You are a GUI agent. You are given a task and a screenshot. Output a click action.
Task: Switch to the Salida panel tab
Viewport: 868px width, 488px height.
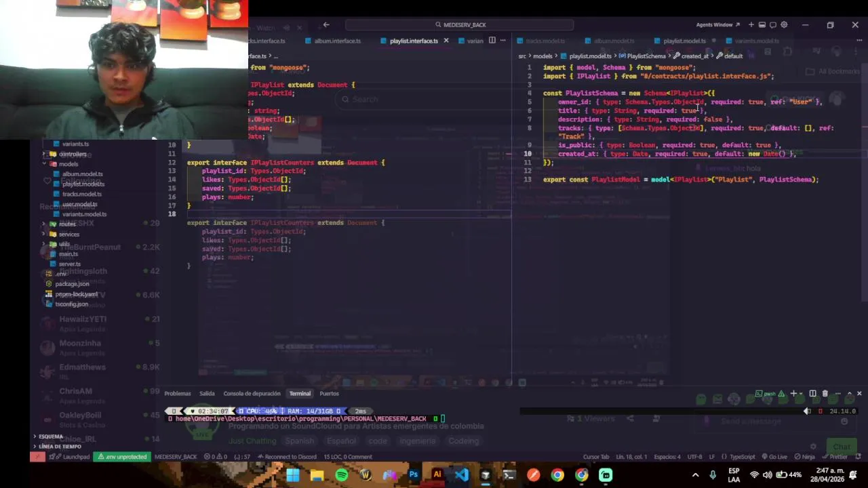tap(207, 394)
